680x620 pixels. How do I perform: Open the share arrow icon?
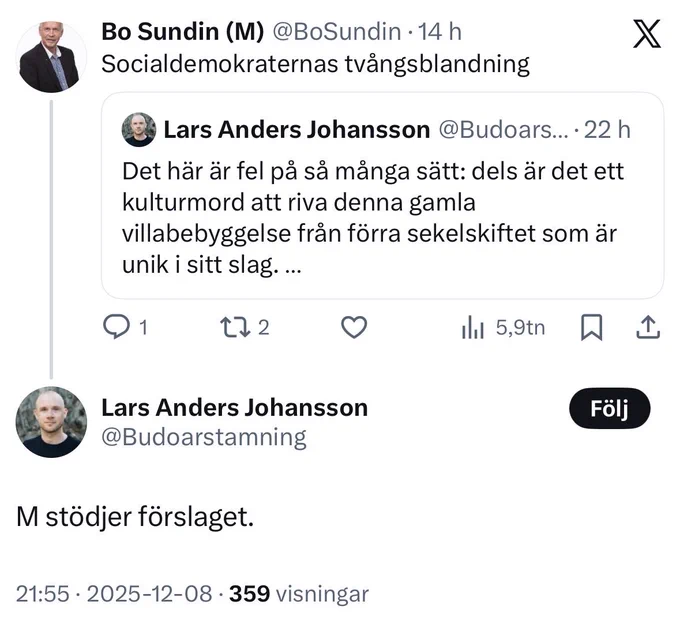point(648,327)
